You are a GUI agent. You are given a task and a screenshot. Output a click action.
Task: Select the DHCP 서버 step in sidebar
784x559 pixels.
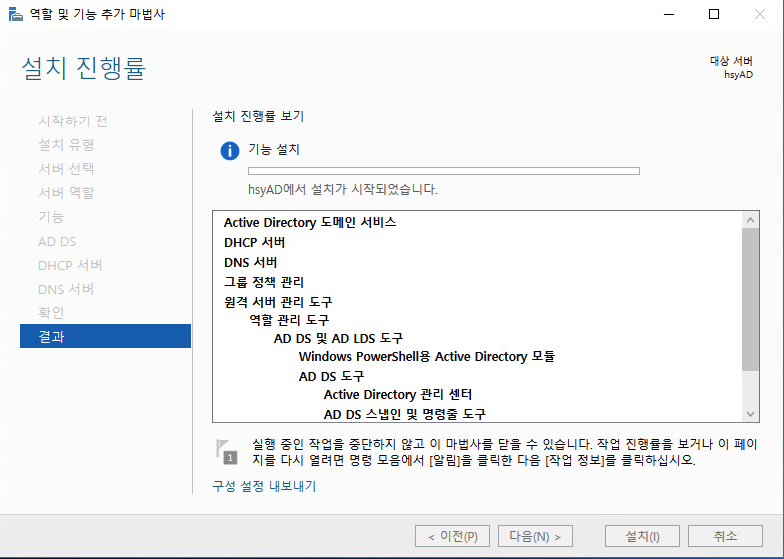(x=70, y=266)
